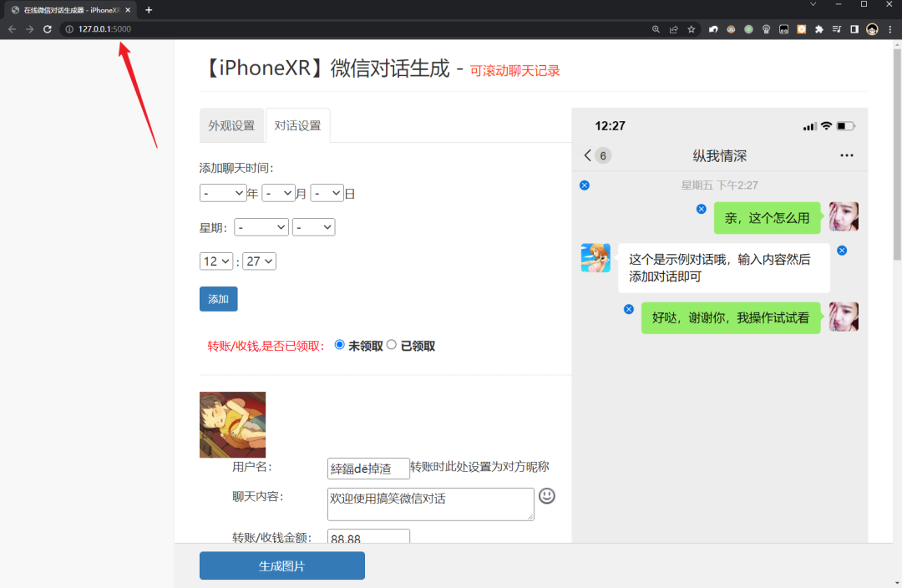Open the Tampermonkey-style face extension icon
This screenshot has height=588, width=902.
pyautogui.click(x=731, y=28)
